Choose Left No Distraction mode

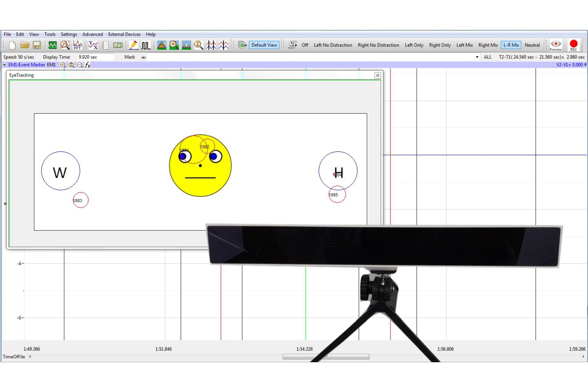[x=333, y=45]
